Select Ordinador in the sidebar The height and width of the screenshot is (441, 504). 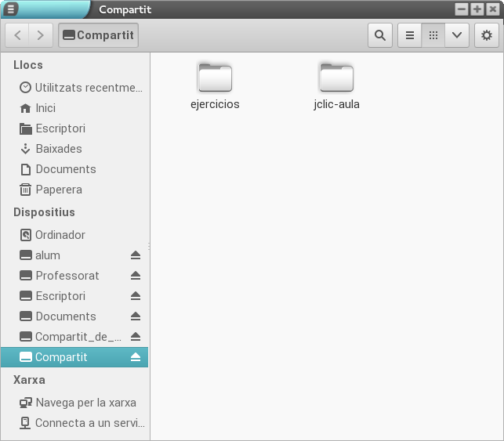pos(60,235)
